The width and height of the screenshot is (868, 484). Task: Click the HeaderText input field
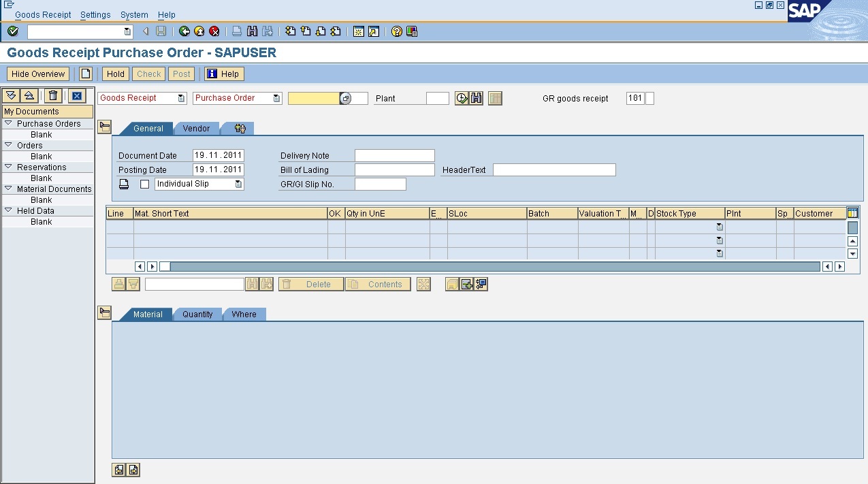[554, 170]
